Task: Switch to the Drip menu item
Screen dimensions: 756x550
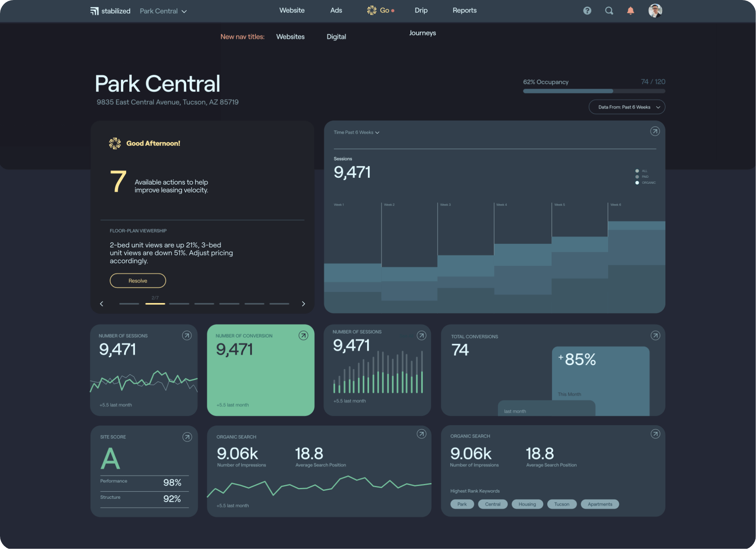Action: (421, 10)
